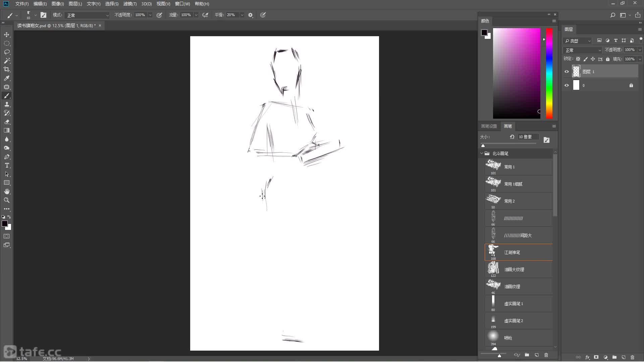Open layer blend mode 正常 dropdown

click(x=583, y=50)
